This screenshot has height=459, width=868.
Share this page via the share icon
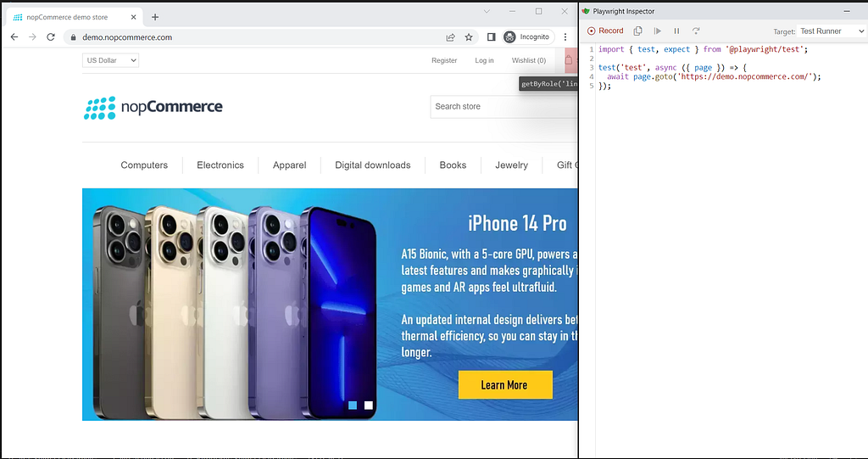pos(451,37)
